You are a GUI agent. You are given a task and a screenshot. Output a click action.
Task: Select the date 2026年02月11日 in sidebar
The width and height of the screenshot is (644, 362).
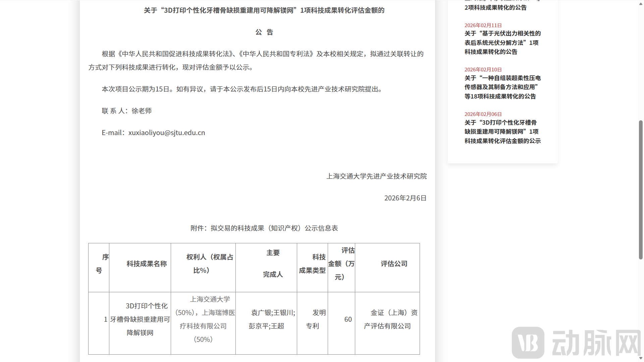click(x=483, y=25)
